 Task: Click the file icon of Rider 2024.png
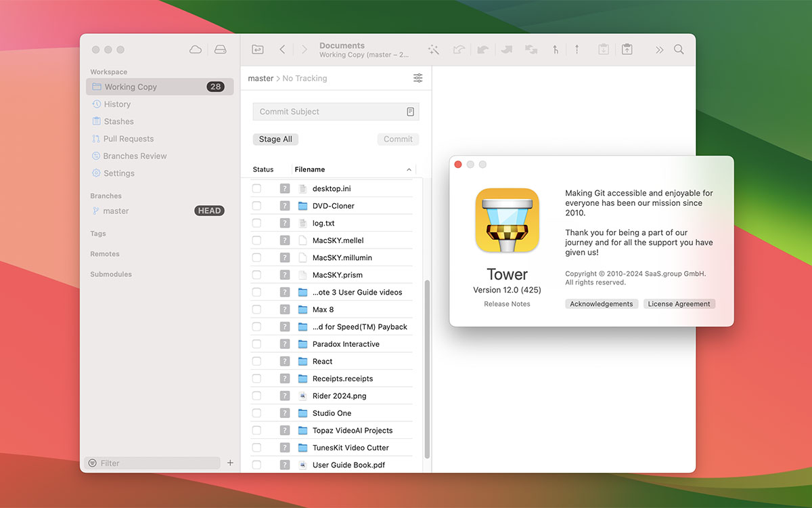303,396
